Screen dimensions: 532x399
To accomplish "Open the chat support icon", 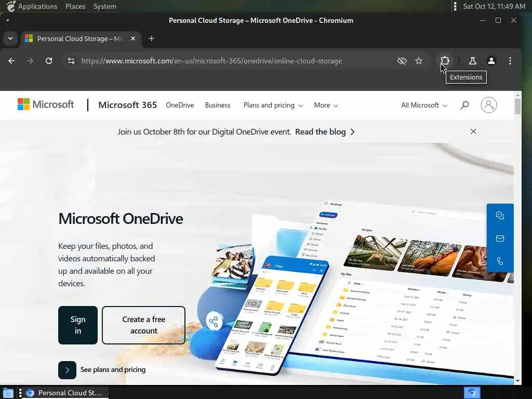I will [x=500, y=216].
